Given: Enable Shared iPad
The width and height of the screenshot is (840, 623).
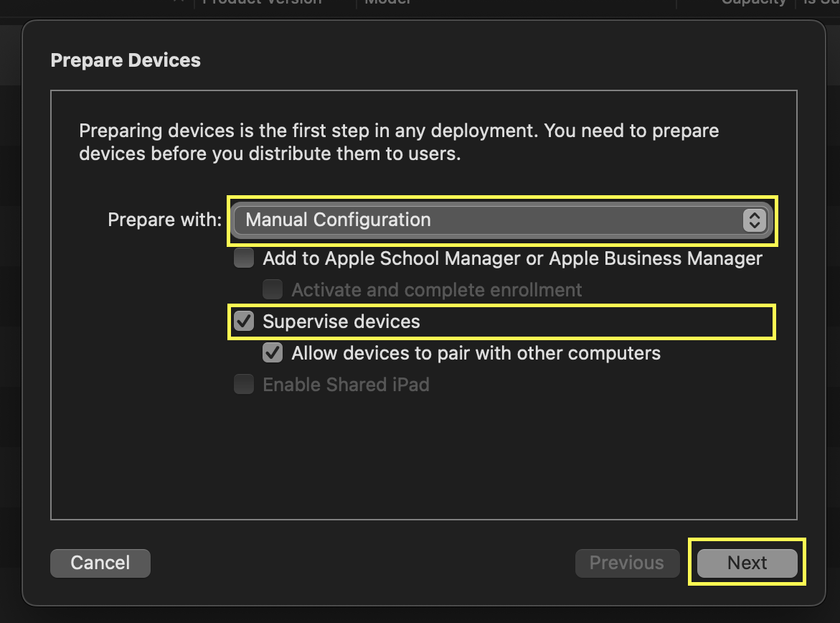Looking at the screenshot, I should (x=243, y=384).
